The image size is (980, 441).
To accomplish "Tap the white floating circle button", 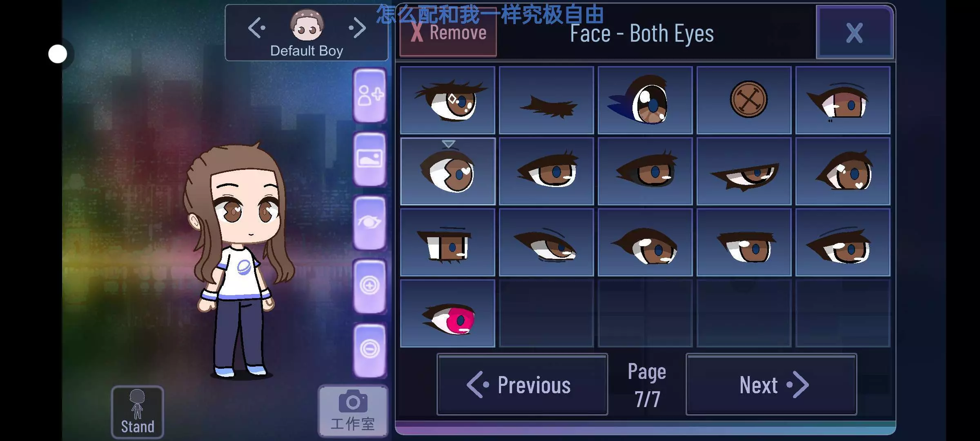I will click(58, 54).
